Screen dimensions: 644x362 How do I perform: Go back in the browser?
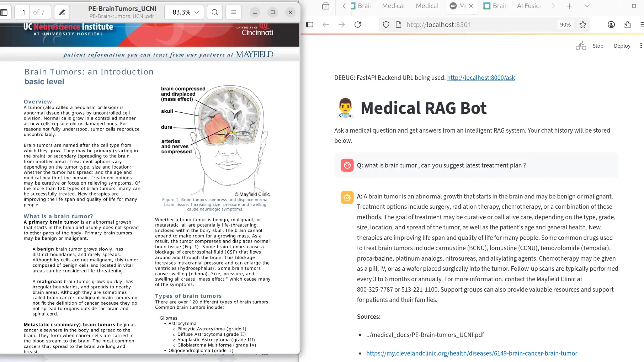point(326,25)
